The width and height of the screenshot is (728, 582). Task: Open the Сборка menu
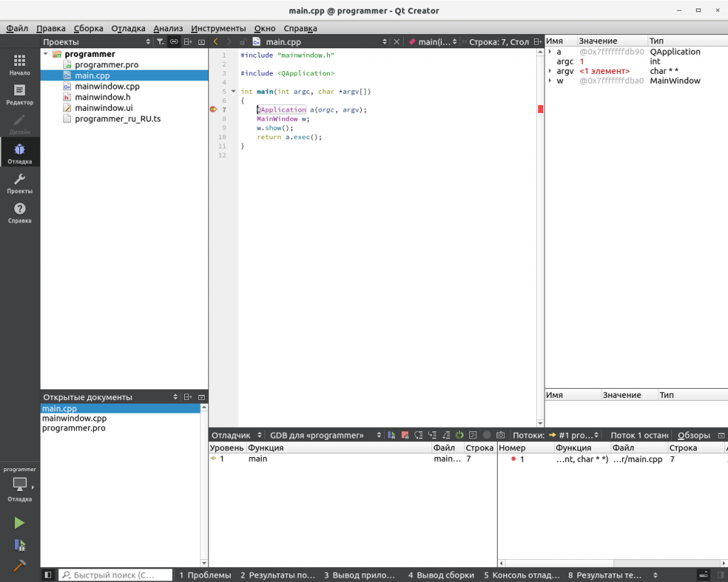coord(88,28)
